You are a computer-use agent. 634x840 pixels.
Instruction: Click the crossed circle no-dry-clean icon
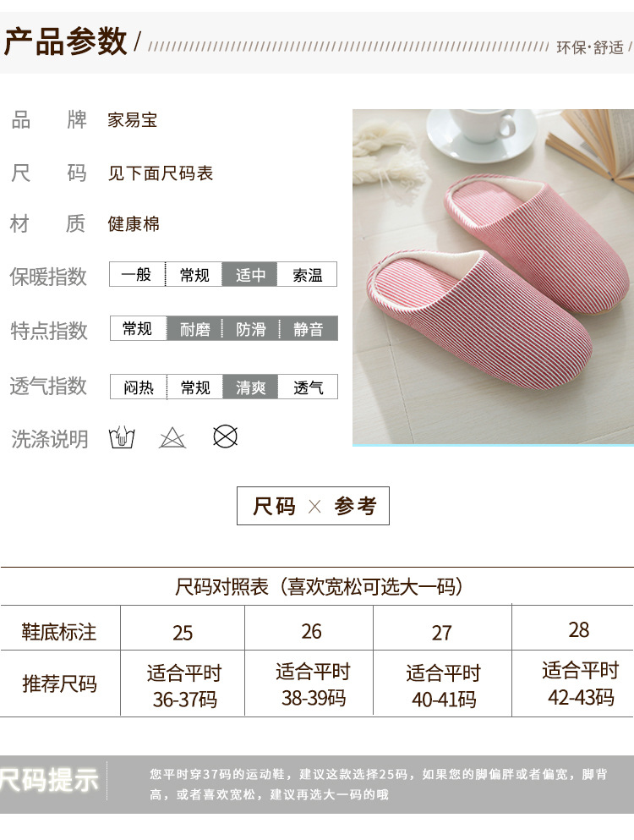click(225, 436)
